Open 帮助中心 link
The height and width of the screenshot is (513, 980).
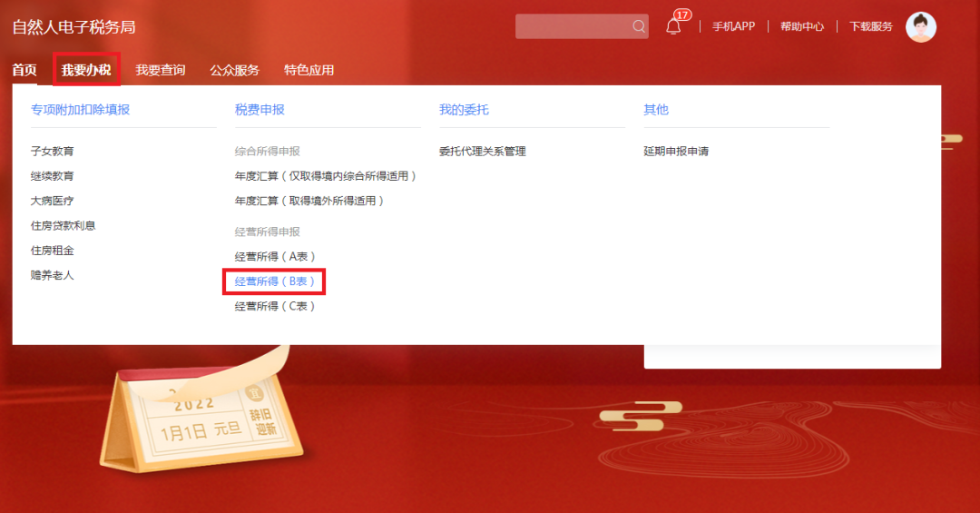802,26
